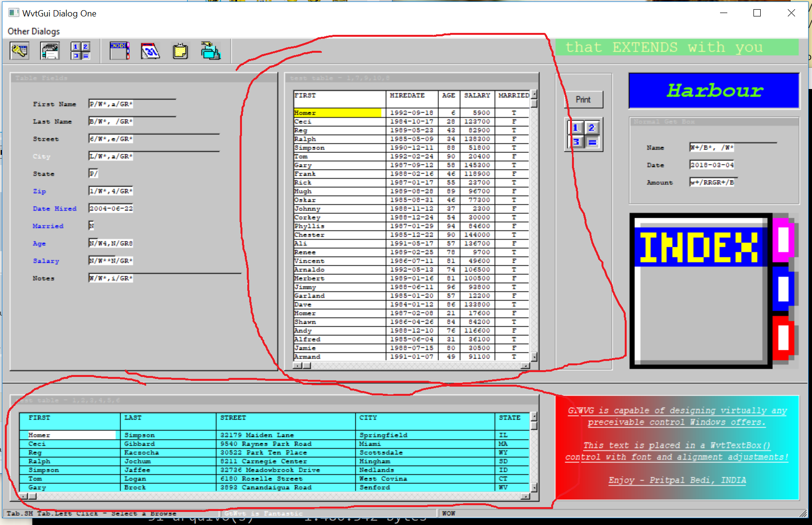The width and height of the screenshot is (812, 525).
Task: Click vertical scroll thumb of HIREDATE table
Action: (x=534, y=103)
